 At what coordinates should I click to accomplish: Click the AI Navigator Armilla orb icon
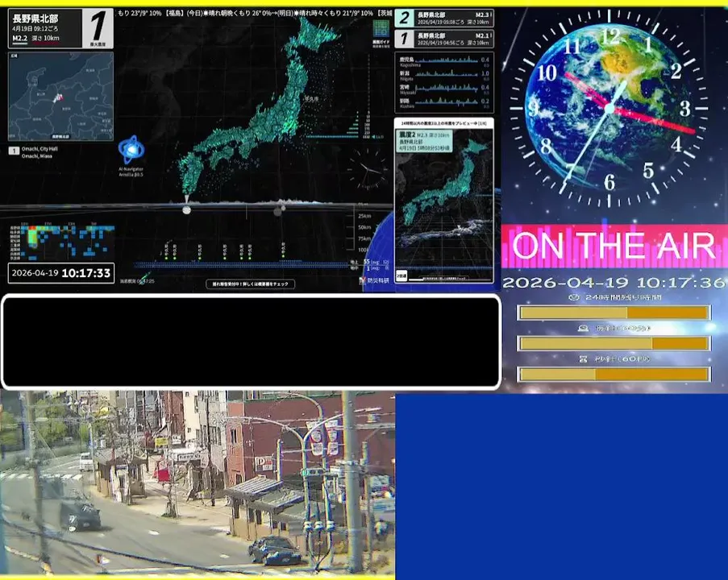(x=131, y=149)
